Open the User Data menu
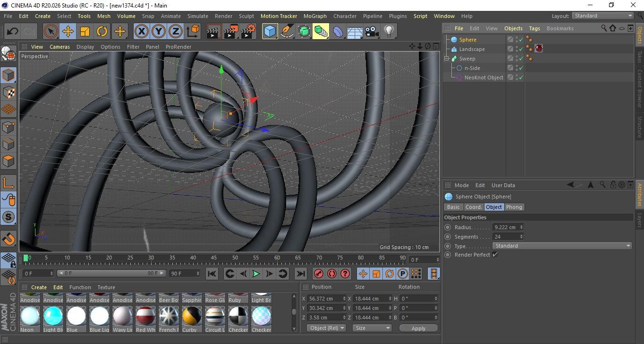Screen dimensions: 644x344 [x=503, y=185]
